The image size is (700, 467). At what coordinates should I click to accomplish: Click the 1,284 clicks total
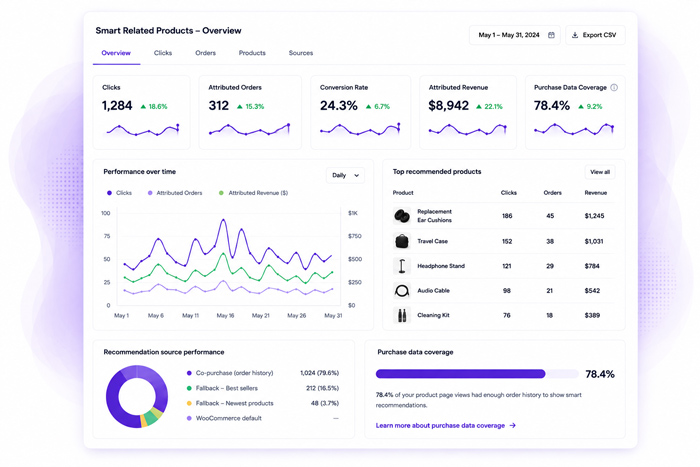tap(117, 106)
